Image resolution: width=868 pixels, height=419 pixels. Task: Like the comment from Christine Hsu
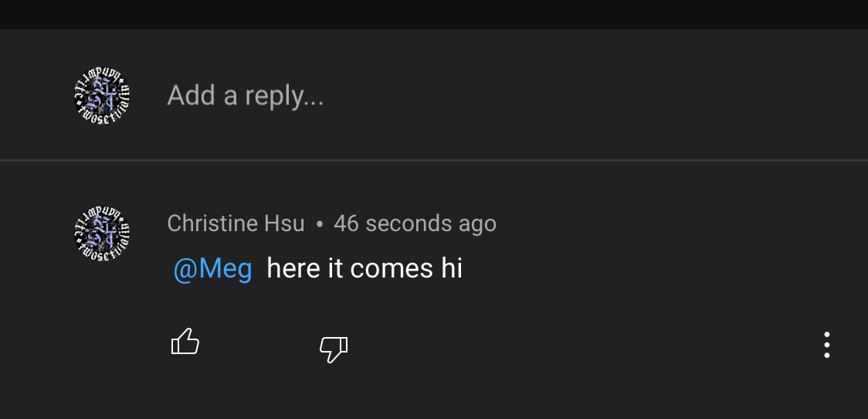pos(185,342)
